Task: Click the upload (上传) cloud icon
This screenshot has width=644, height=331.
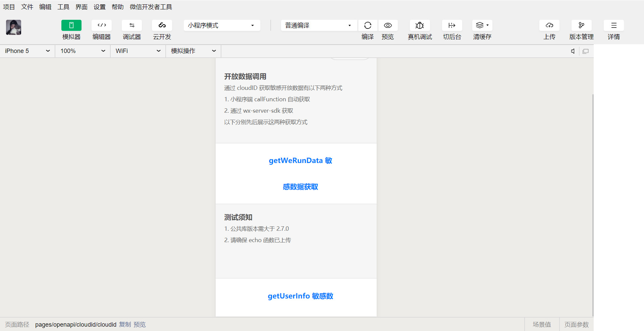Action: (x=549, y=25)
